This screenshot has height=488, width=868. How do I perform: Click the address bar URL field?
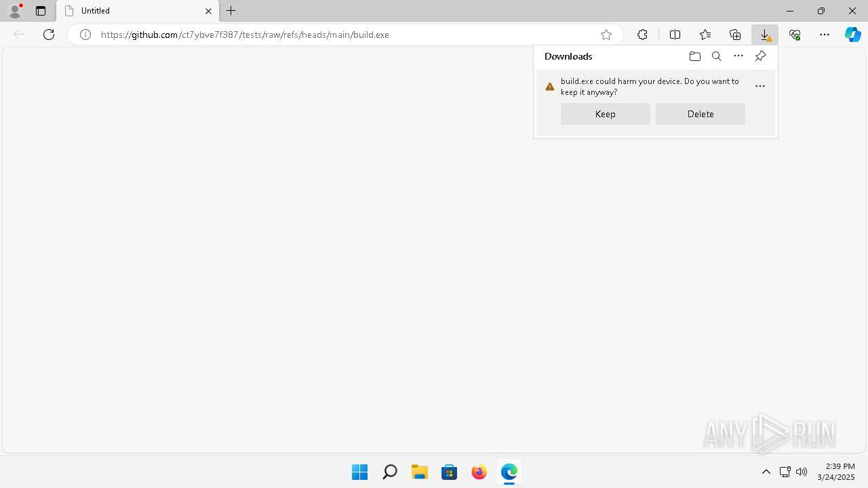pyautogui.click(x=346, y=35)
